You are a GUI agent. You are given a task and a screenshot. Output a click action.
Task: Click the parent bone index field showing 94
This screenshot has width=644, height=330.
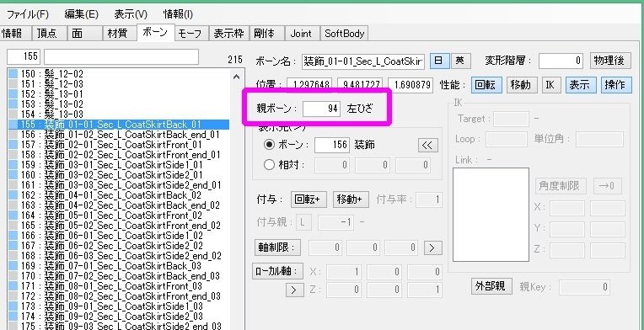coord(321,109)
